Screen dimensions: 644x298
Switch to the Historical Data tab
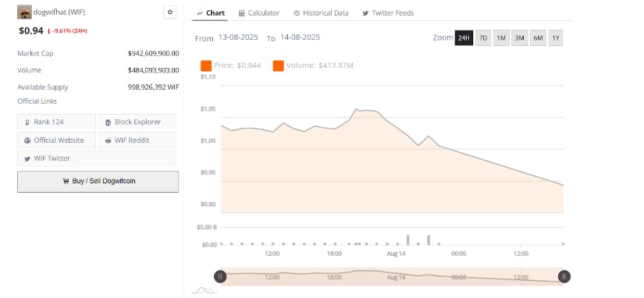(321, 13)
